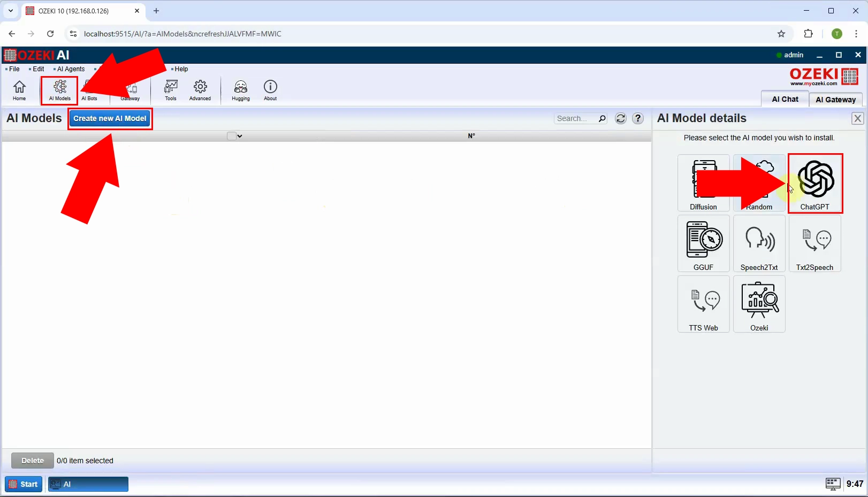Open the Hugging toolbar icon

pyautogui.click(x=241, y=90)
